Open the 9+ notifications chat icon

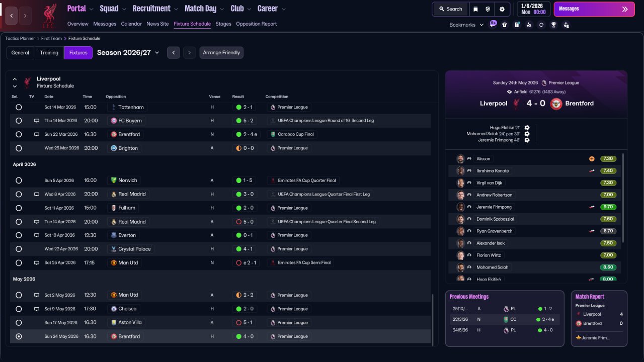pyautogui.click(x=493, y=24)
